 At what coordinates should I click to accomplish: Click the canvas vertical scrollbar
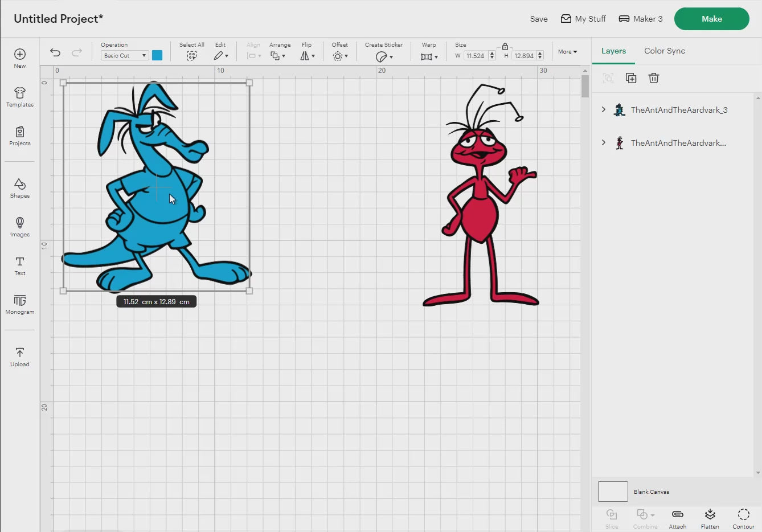[585, 86]
